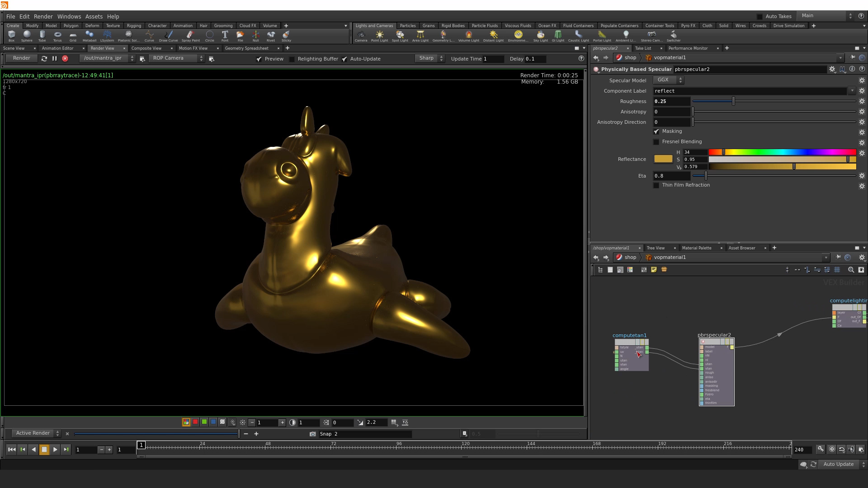This screenshot has width=868, height=488.
Task: Click the Render button
Action: (x=22, y=58)
